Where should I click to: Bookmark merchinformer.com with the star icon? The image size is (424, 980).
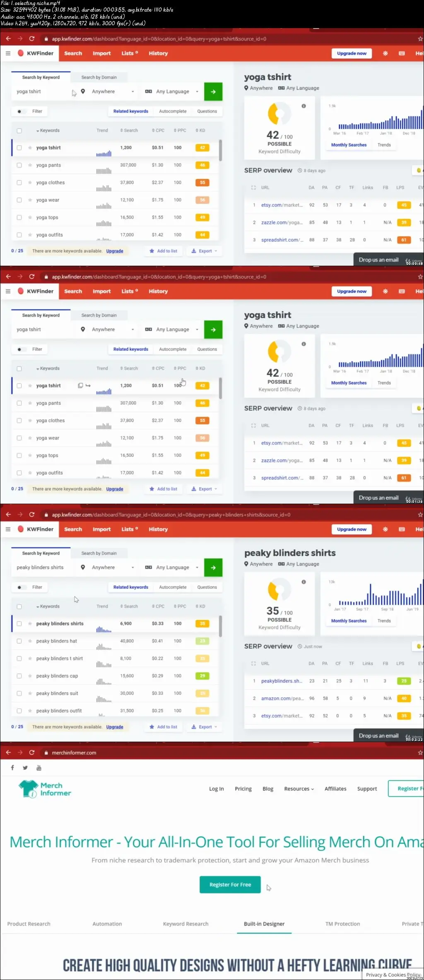tap(420, 753)
